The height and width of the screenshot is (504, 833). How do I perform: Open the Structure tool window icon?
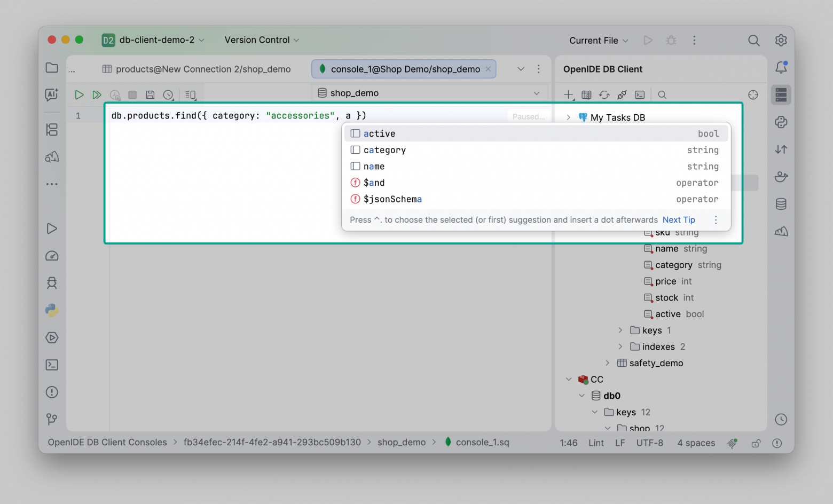(52, 130)
